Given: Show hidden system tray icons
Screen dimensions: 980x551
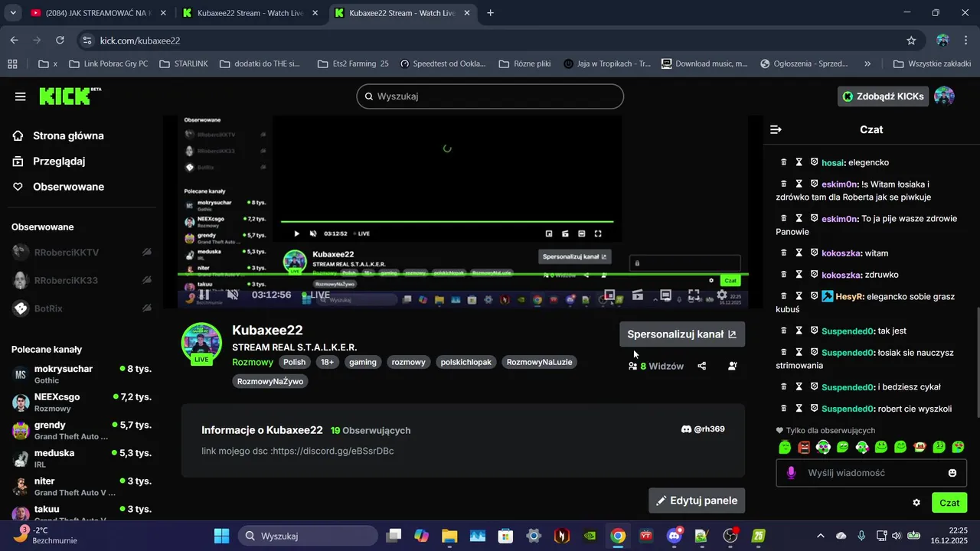Looking at the screenshot, I should [821, 536].
